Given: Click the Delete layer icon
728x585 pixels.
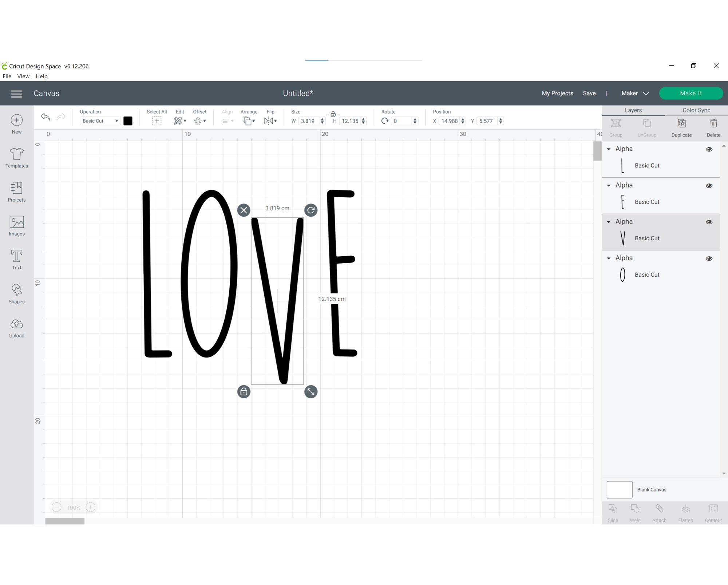Looking at the screenshot, I should (x=713, y=123).
